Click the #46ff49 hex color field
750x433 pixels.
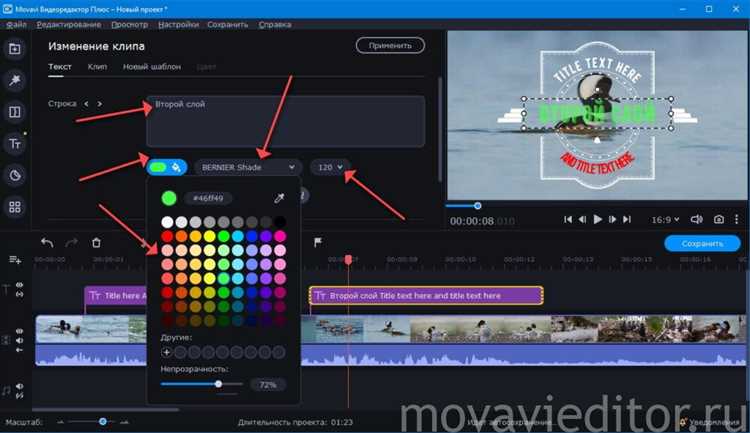(208, 198)
